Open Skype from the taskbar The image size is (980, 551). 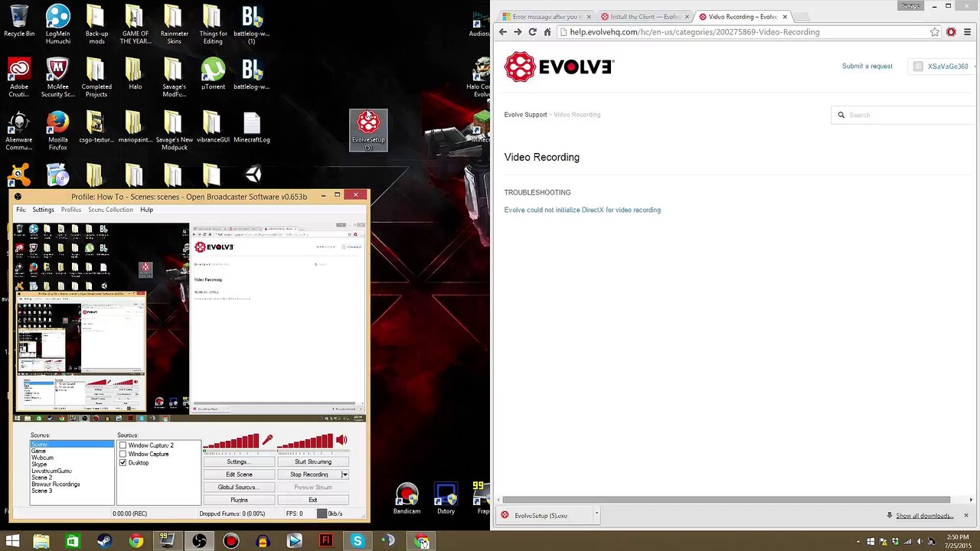point(358,542)
